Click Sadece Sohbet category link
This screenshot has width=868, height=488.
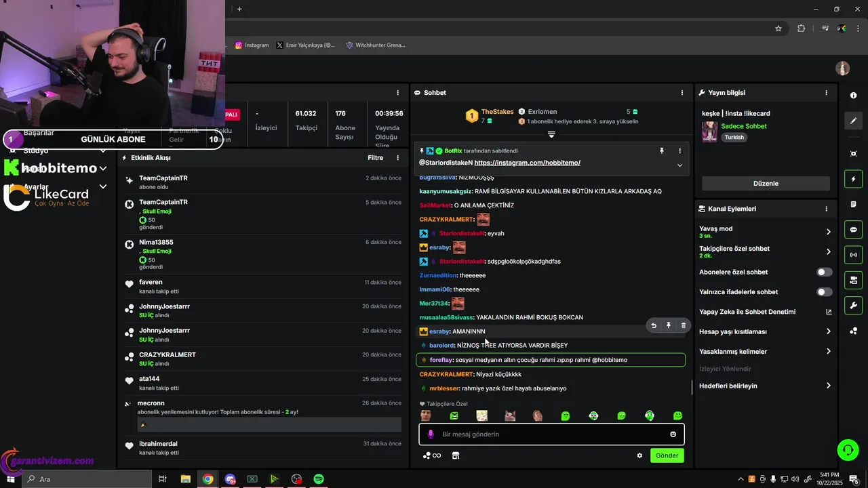(743, 126)
